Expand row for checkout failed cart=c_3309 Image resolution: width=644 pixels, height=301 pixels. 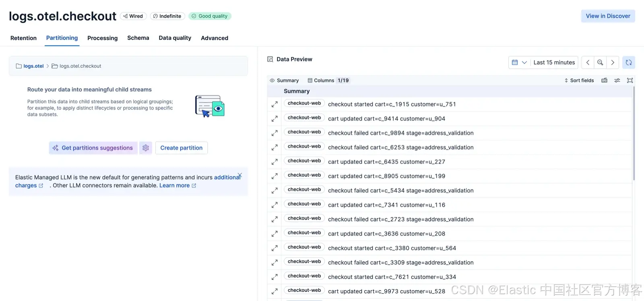coord(275,262)
